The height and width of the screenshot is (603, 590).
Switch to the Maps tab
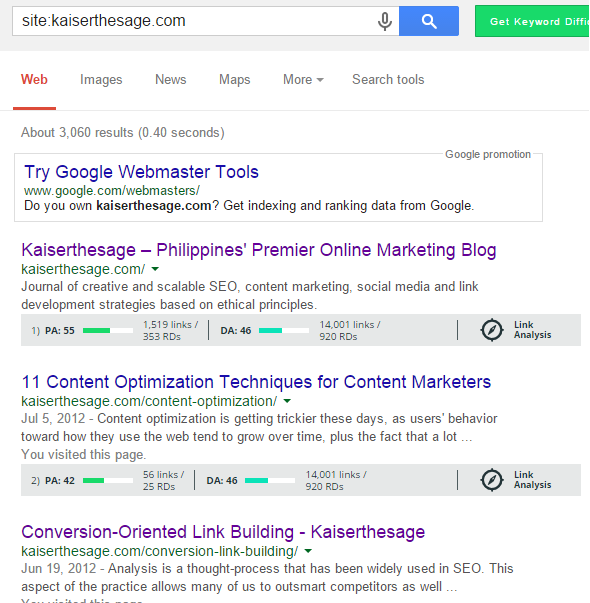coord(235,80)
